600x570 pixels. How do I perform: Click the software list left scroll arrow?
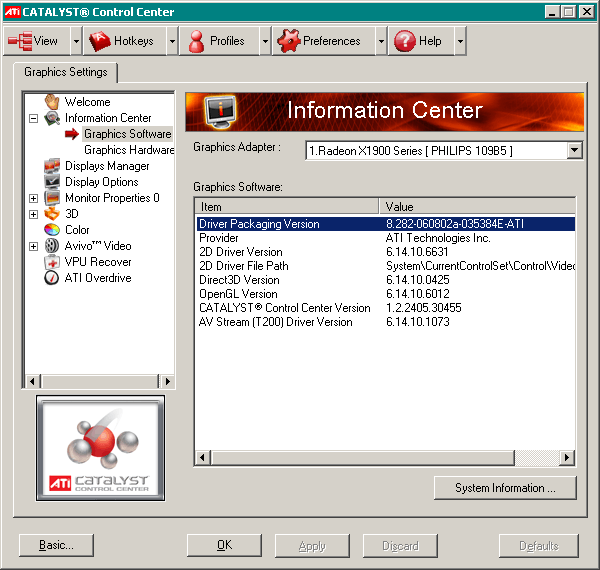click(202, 458)
